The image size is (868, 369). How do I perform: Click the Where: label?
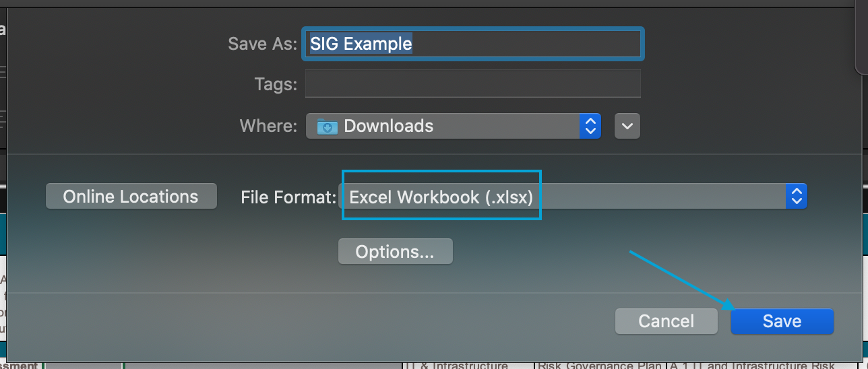pyautogui.click(x=268, y=126)
